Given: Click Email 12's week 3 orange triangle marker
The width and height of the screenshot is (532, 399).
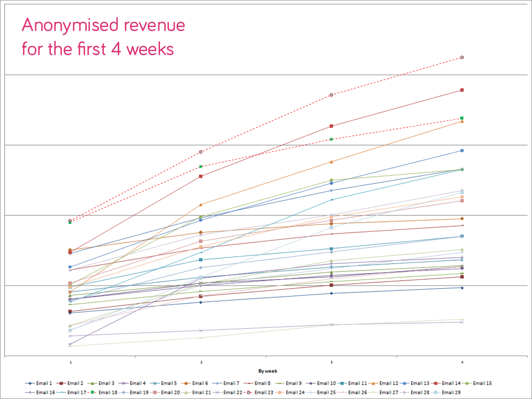Looking at the screenshot, I should (x=331, y=162).
